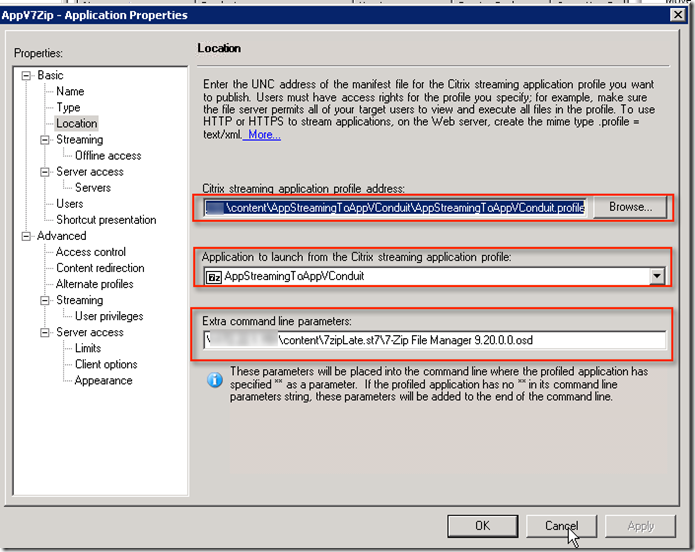Image resolution: width=695 pixels, height=552 pixels.
Task: Click the AppStreamingToAppVConduit combo box text
Action: [x=294, y=276]
